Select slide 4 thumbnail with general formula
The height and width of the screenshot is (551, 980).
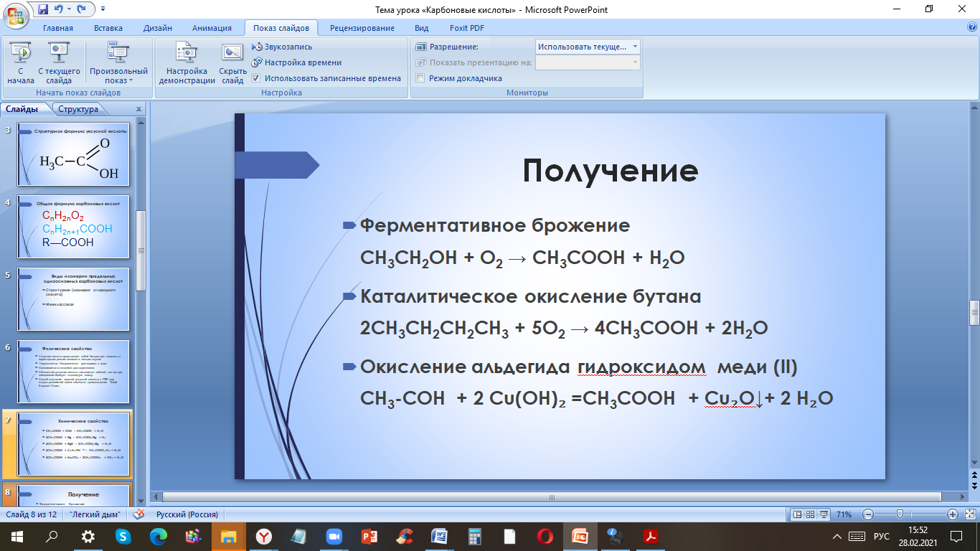pyautogui.click(x=74, y=227)
